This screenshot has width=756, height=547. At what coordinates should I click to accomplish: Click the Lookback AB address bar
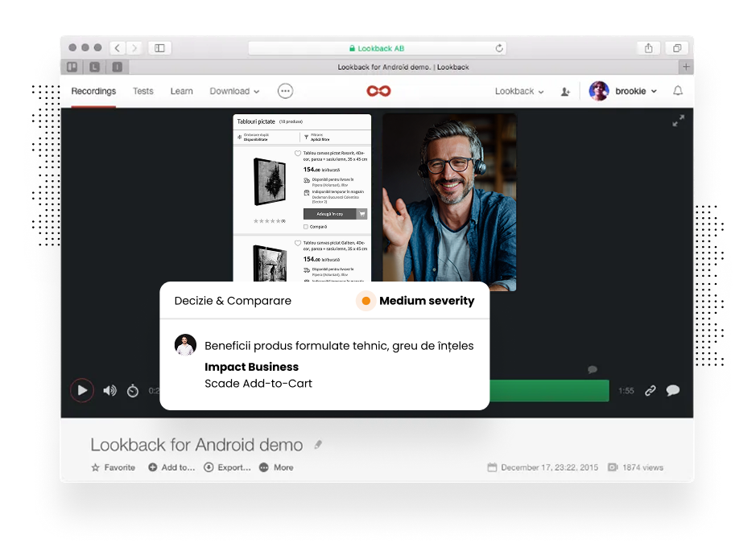tap(377, 48)
